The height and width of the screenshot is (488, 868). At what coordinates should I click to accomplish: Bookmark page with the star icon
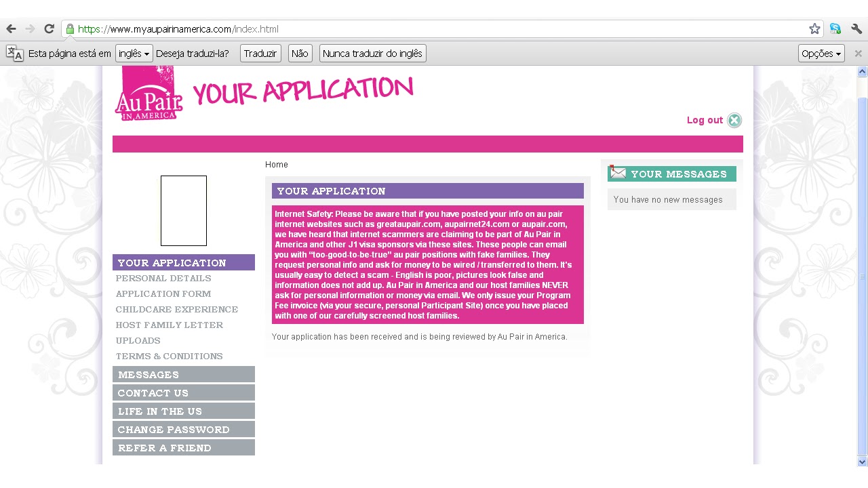pos(814,28)
